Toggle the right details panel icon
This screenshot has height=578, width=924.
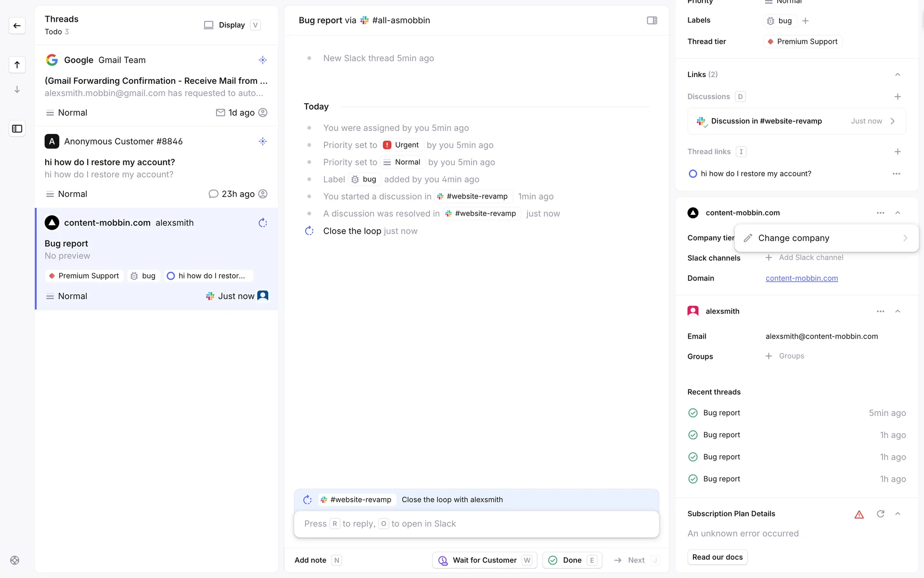[652, 20]
